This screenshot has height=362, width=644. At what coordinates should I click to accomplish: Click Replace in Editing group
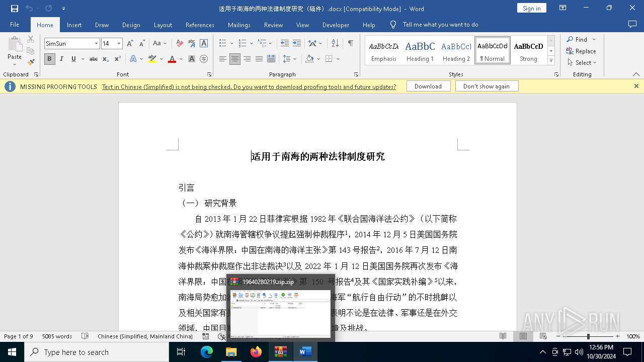pyautogui.click(x=581, y=51)
